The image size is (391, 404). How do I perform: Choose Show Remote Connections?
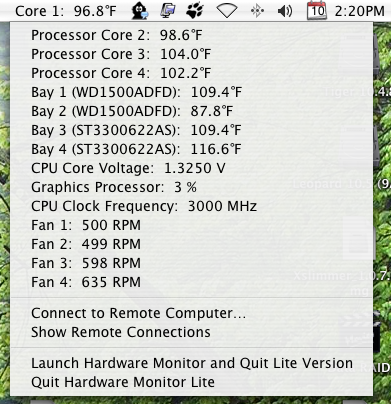pos(191,332)
